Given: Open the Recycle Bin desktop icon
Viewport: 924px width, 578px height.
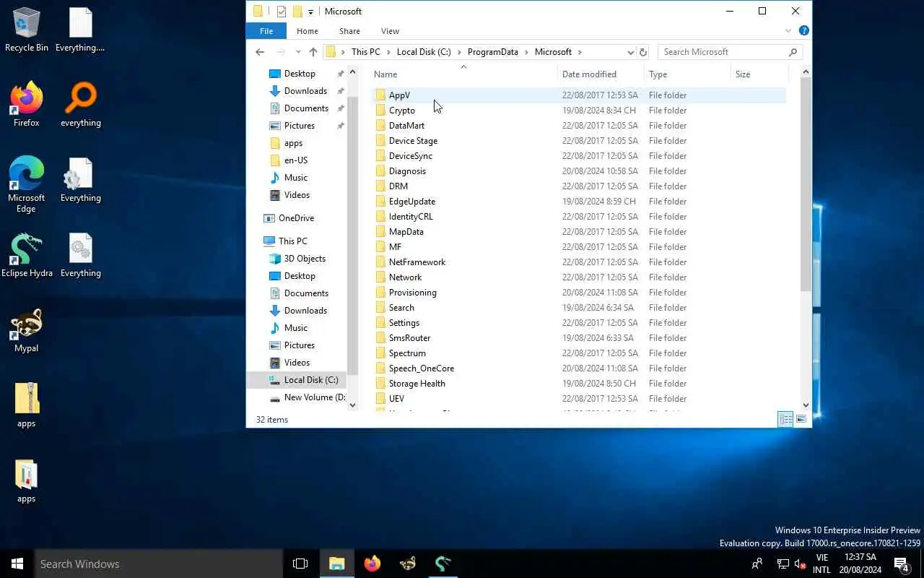Looking at the screenshot, I should (27, 30).
